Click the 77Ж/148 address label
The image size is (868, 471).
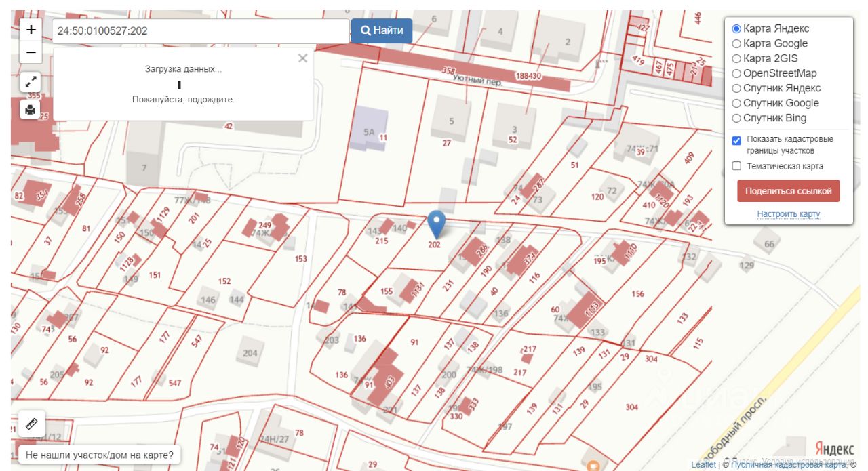tap(193, 200)
